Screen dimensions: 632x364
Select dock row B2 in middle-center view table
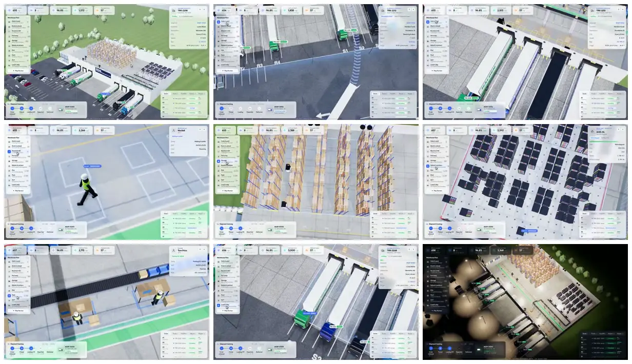393,222
